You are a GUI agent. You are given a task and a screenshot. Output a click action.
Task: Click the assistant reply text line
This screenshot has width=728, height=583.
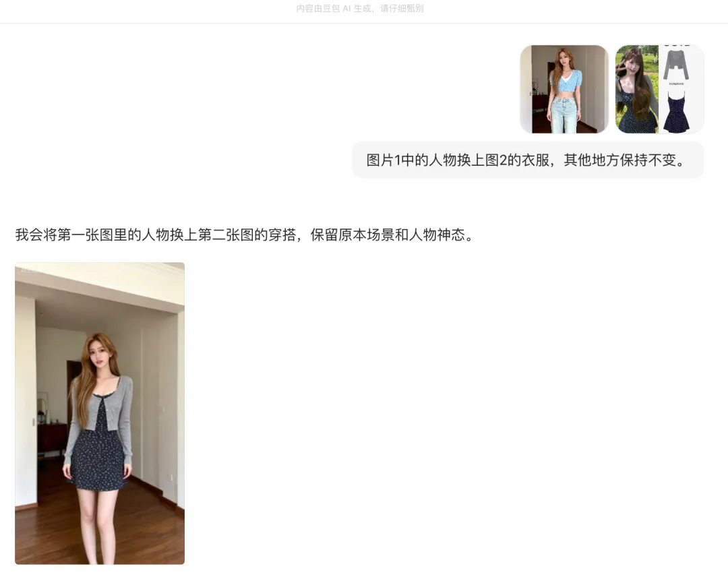pos(244,235)
